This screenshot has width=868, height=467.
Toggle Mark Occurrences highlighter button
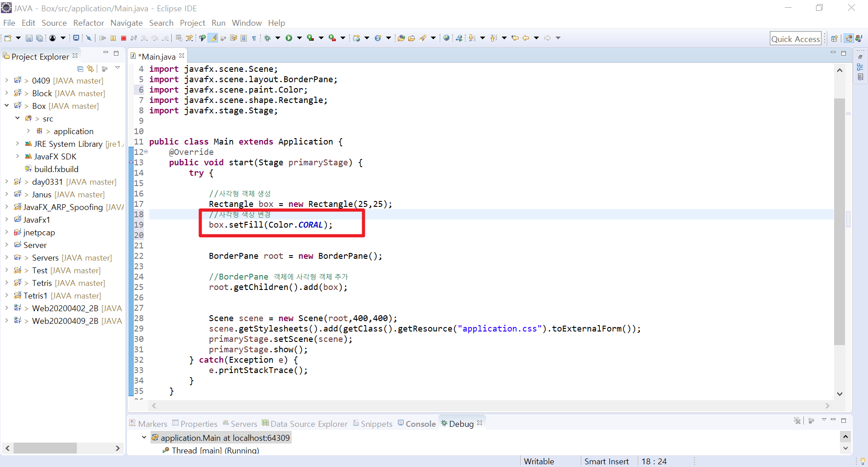pos(212,38)
